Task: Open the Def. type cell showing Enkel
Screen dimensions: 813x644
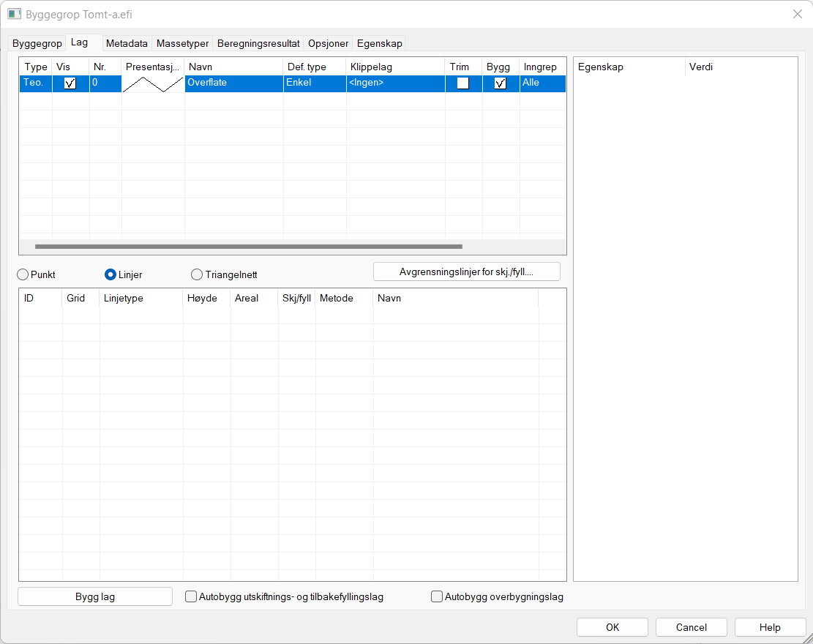Action: 314,83
